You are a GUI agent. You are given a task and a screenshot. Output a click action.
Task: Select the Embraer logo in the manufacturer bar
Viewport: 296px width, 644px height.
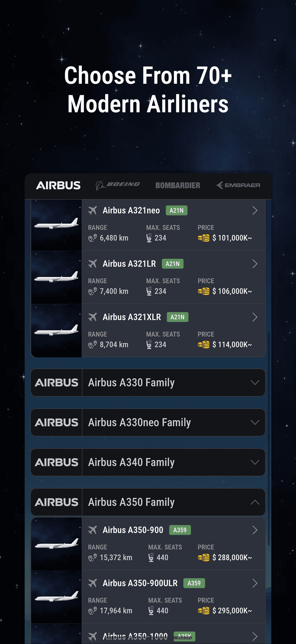pos(238,185)
